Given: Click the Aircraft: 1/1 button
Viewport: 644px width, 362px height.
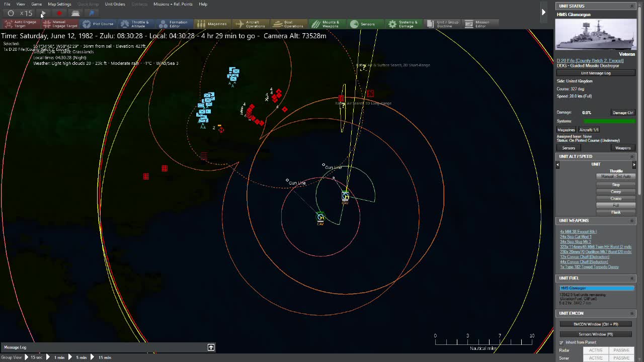Looking at the screenshot, I should pos(589,130).
